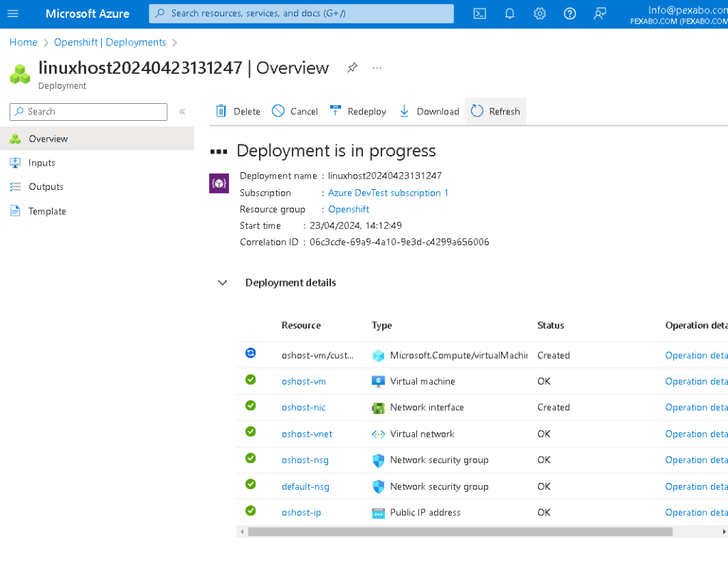Click the Refresh circular arrow icon
This screenshot has width=728, height=571.
coord(477,111)
